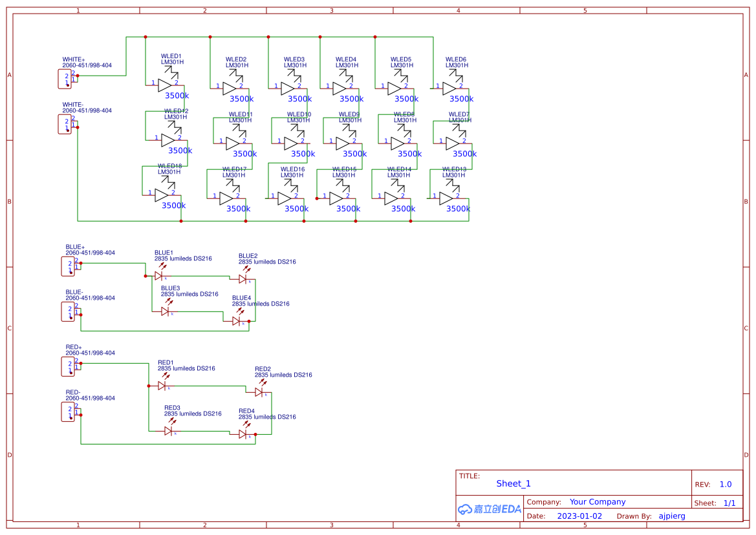Click the WLED1 LED symbol
Image resolution: width=756 pixels, height=535 pixels.
point(166,85)
